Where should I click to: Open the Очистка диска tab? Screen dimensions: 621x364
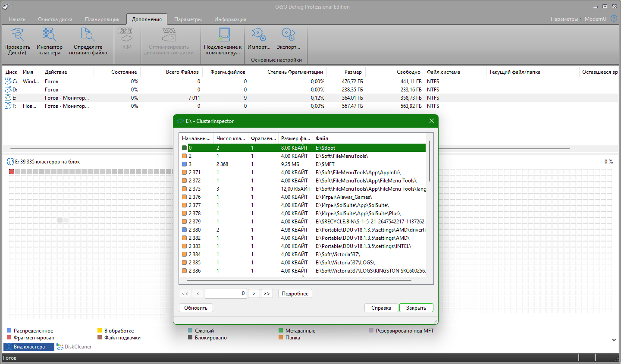click(55, 19)
